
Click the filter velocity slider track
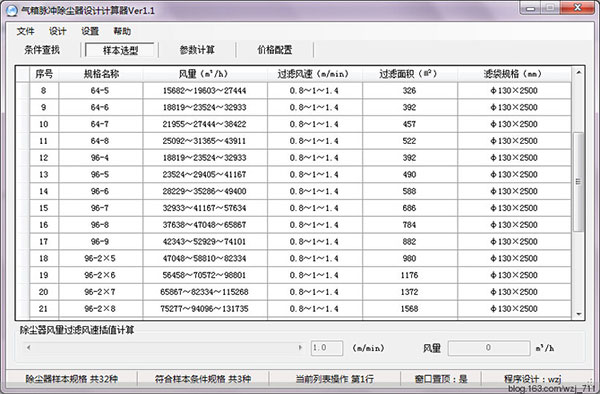(x=165, y=348)
